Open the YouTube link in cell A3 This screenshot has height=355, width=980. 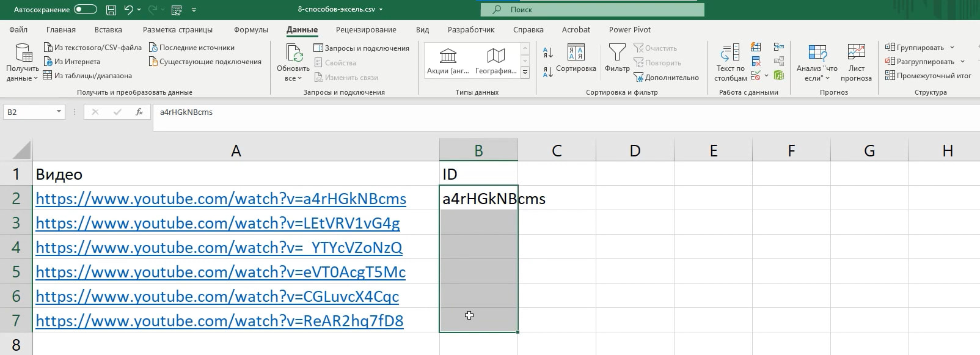(x=218, y=223)
